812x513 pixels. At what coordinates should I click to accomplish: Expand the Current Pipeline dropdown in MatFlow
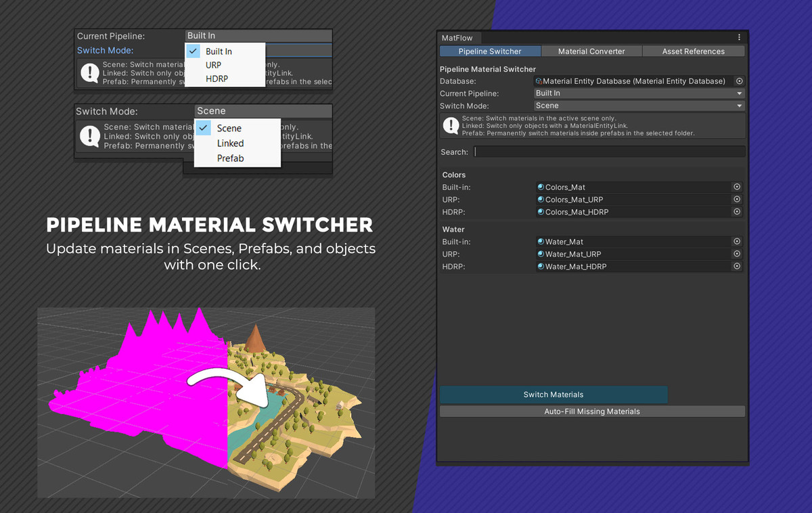[638, 93]
